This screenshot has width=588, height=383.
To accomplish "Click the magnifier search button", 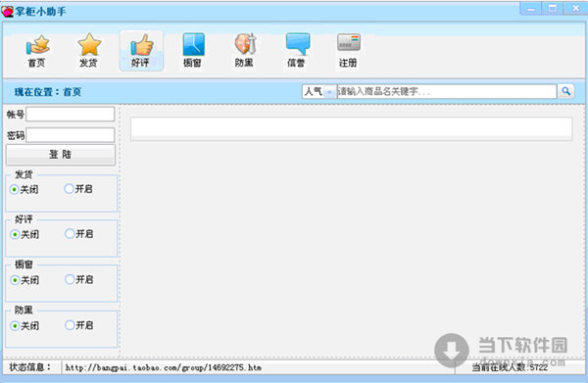I will point(565,91).
